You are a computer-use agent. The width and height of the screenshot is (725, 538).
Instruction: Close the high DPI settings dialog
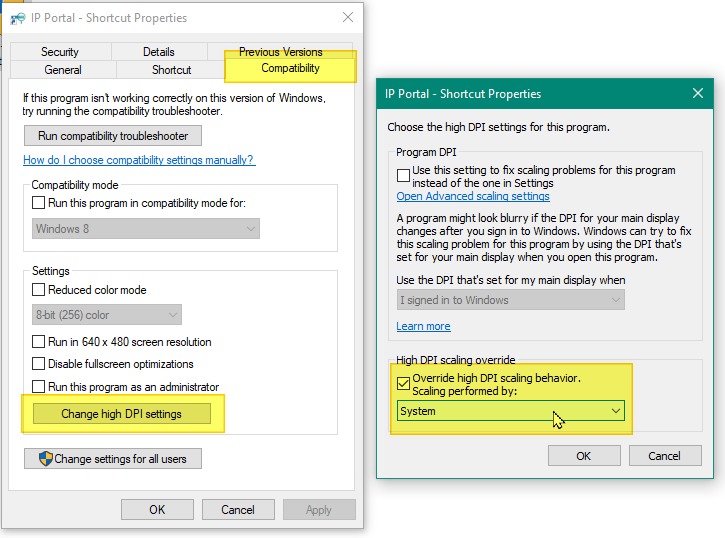pyautogui.click(x=697, y=94)
